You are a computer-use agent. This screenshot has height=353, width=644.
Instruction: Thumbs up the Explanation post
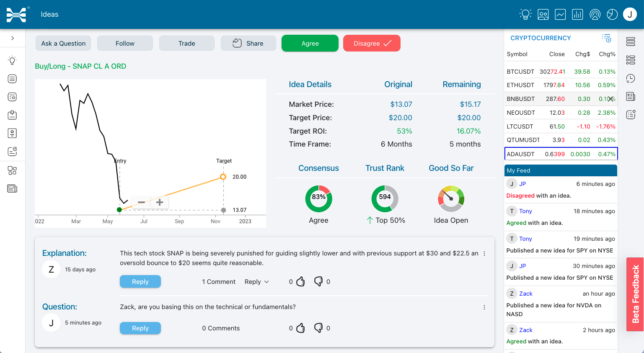(300, 281)
